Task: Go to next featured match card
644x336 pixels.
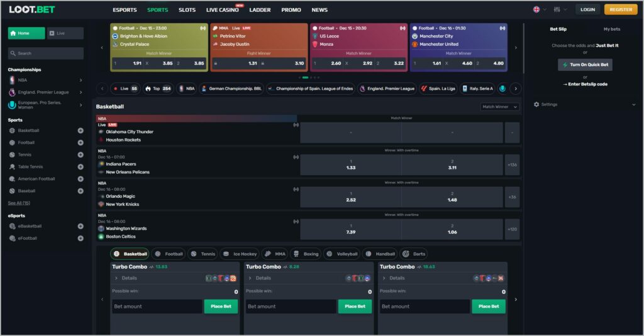Action: 516,48
